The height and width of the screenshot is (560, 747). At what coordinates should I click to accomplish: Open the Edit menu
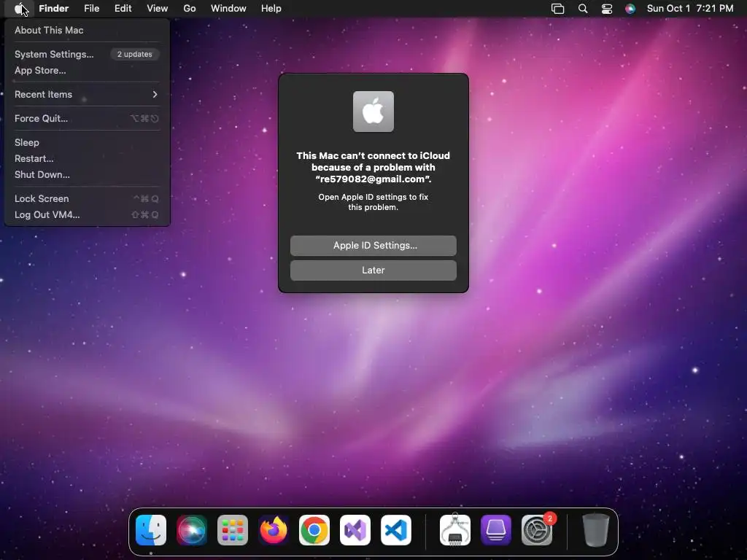click(x=123, y=9)
